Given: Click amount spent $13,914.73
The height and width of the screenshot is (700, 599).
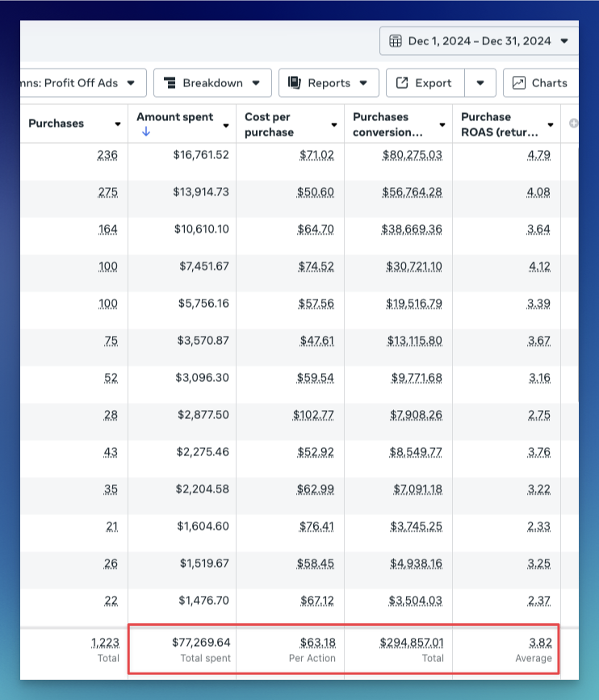Looking at the screenshot, I should coord(201,192).
